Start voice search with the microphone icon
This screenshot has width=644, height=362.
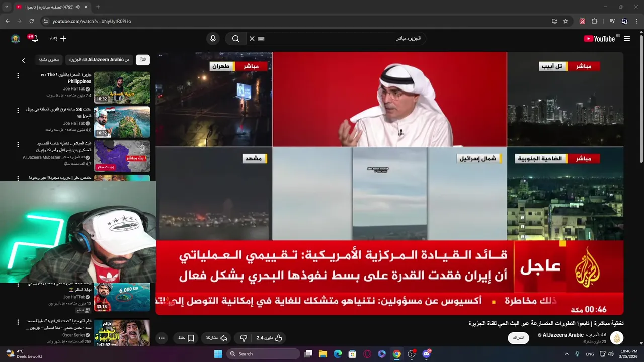click(213, 38)
